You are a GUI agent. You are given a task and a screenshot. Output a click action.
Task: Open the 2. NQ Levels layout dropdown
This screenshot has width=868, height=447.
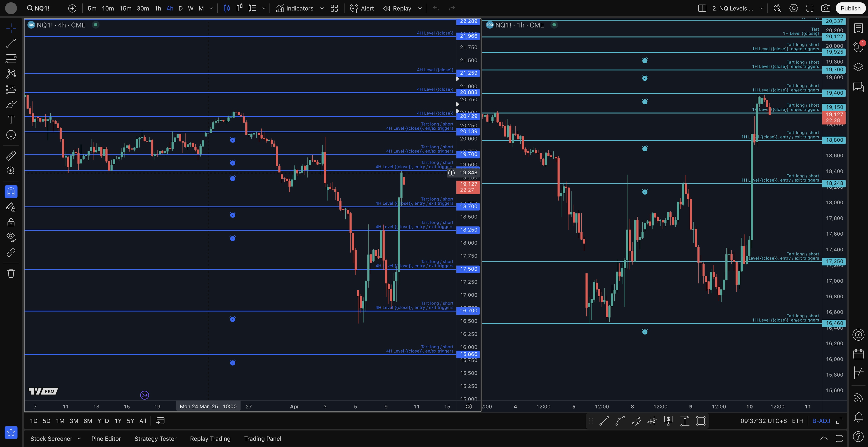(761, 8)
